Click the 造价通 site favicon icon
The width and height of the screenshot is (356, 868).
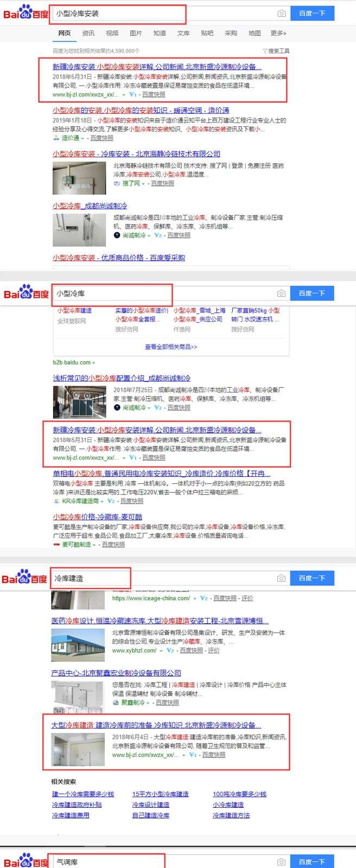[x=56, y=138]
